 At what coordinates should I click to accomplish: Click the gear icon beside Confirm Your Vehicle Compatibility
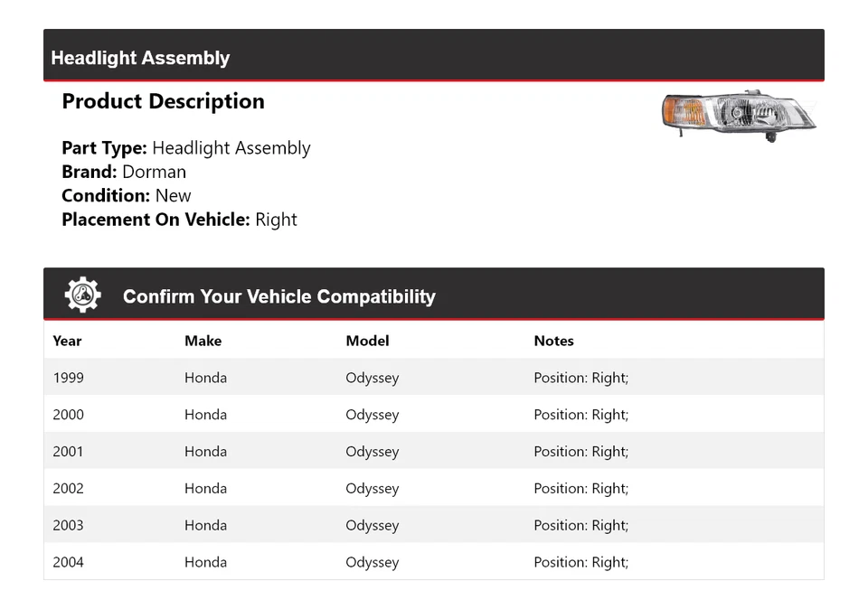tap(82, 295)
